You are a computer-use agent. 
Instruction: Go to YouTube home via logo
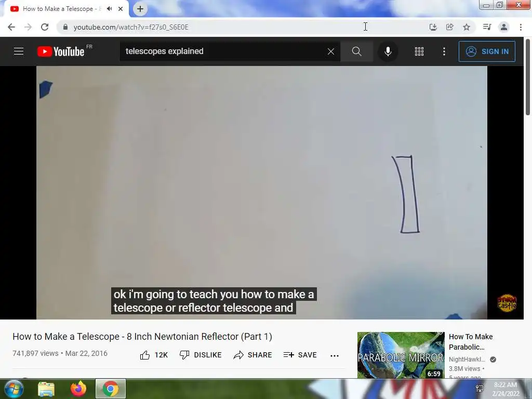point(61,51)
